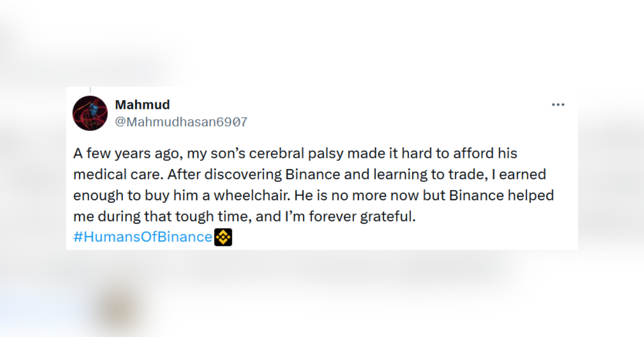The height and width of the screenshot is (337, 644).
Task: Click the thread connector line above the avatar
Action: pos(90,90)
